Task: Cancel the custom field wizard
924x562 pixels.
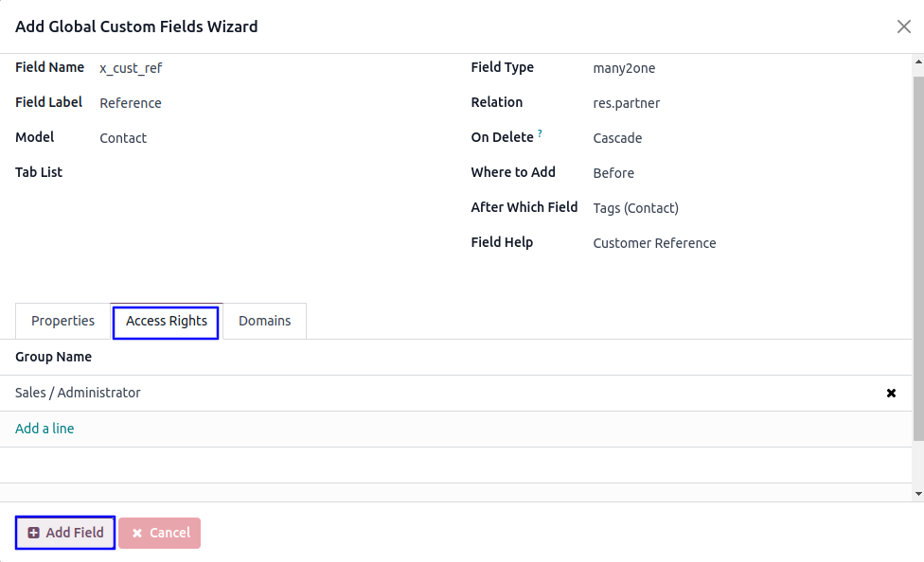Action: (x=159, y=533)
